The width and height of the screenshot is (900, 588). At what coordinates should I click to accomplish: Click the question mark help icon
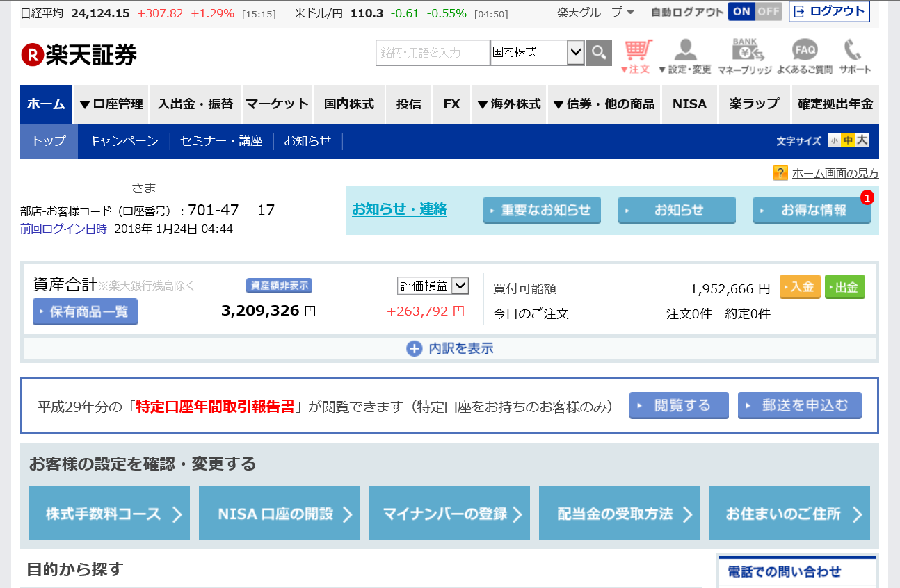click(x=780, y=173)
